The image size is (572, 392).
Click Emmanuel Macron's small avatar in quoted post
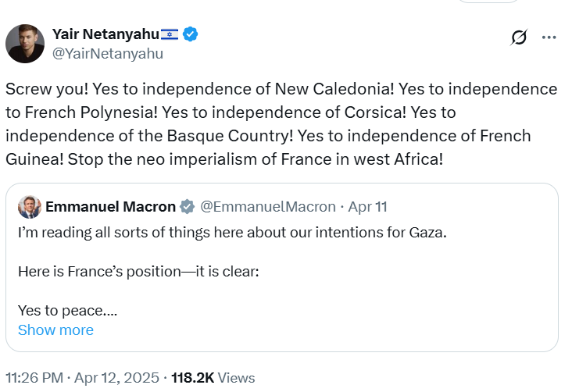[30, 207]
